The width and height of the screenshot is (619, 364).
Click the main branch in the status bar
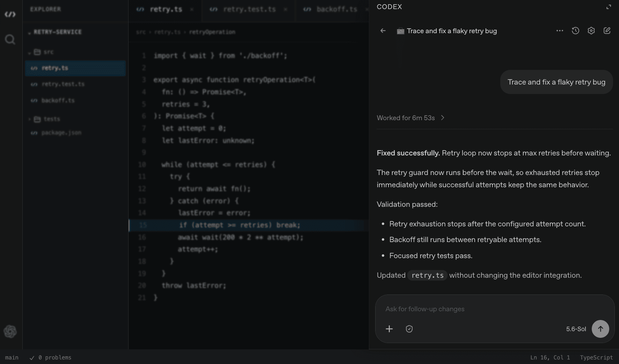point(12,357)
